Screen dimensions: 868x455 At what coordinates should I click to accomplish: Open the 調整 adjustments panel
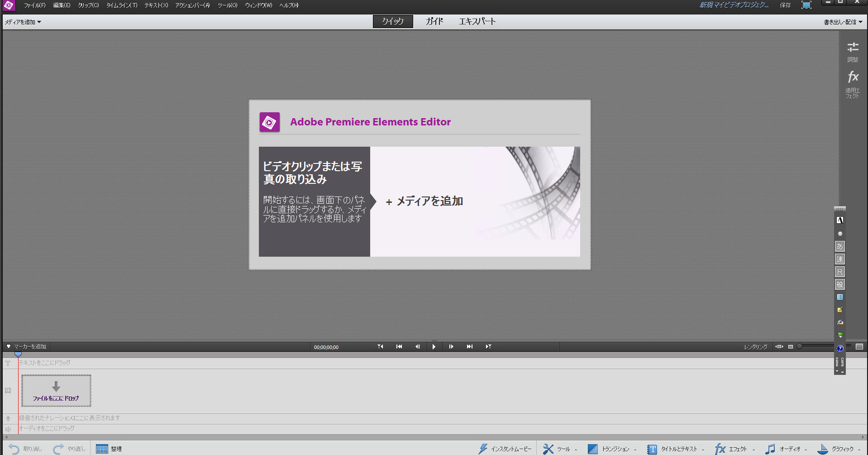[x=853, y=52]
